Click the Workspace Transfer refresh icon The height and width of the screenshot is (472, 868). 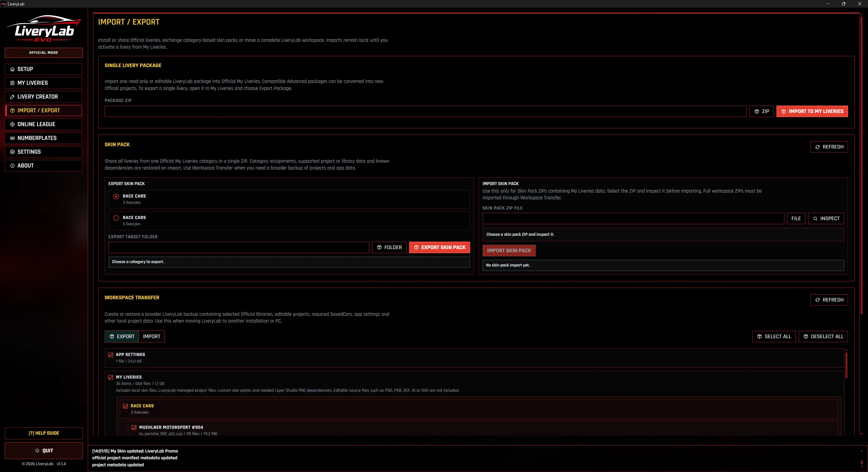tap(817, 300)
